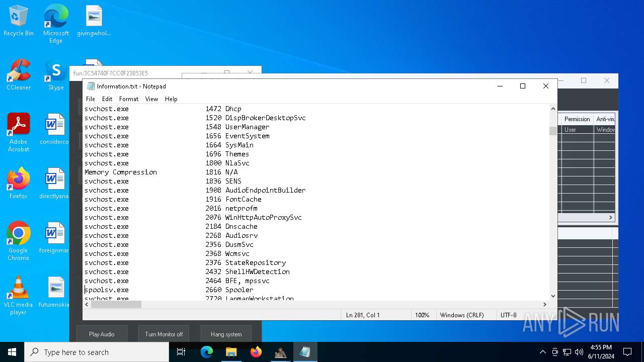The image size is (644, 362).
Task: Open the Help menu in Notepad
Action: click(171, 99)
